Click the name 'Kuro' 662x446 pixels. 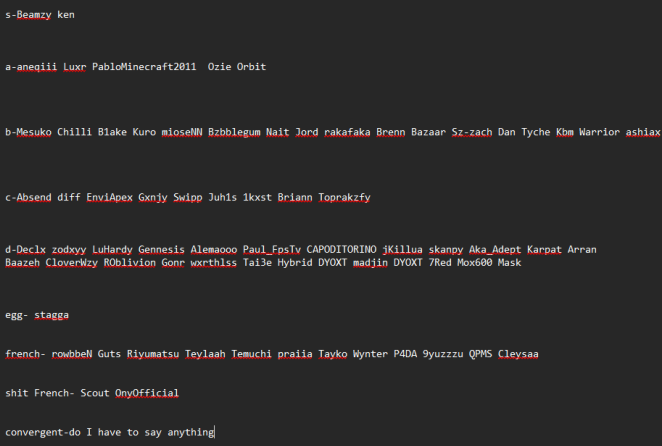(144, 132)
